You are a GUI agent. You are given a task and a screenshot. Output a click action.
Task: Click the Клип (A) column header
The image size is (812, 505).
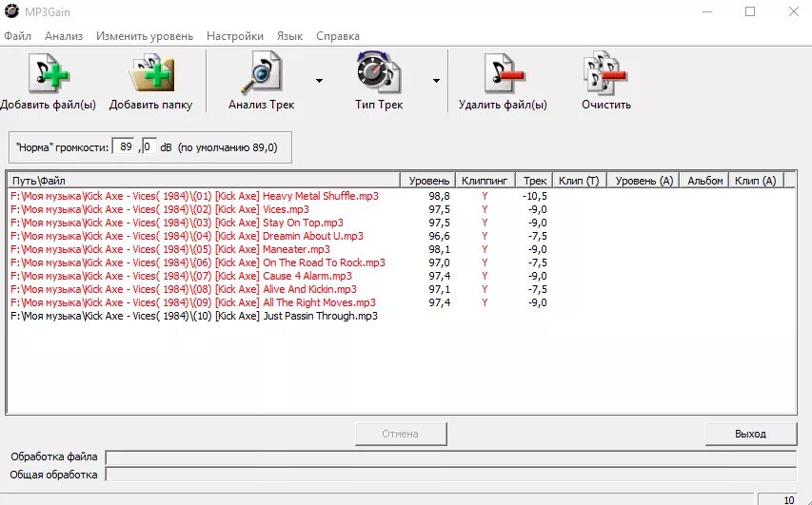tap(756, 181)
